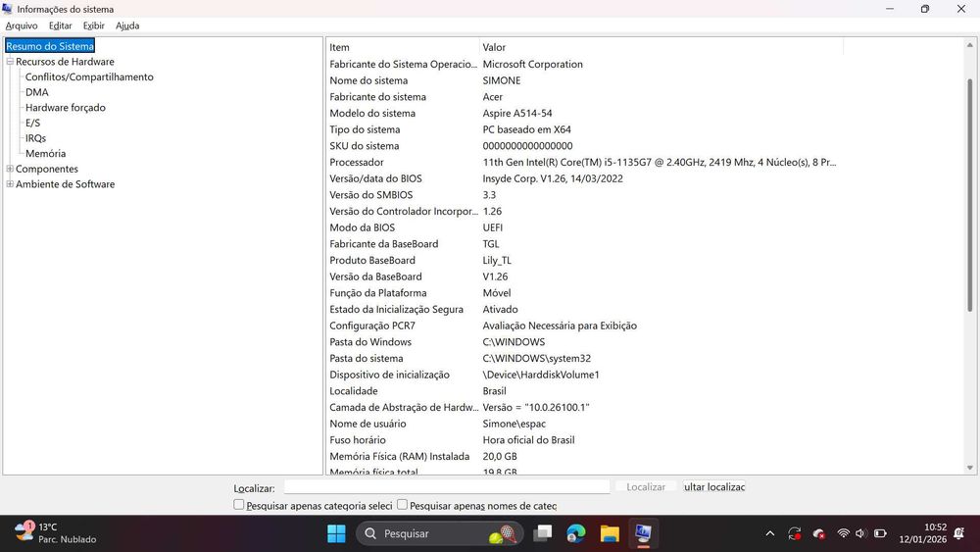The width and height of the screenshot is (980, 552).
Task: Open Wi-Fi network settings tray icon
Action: [x=843, y=533]
